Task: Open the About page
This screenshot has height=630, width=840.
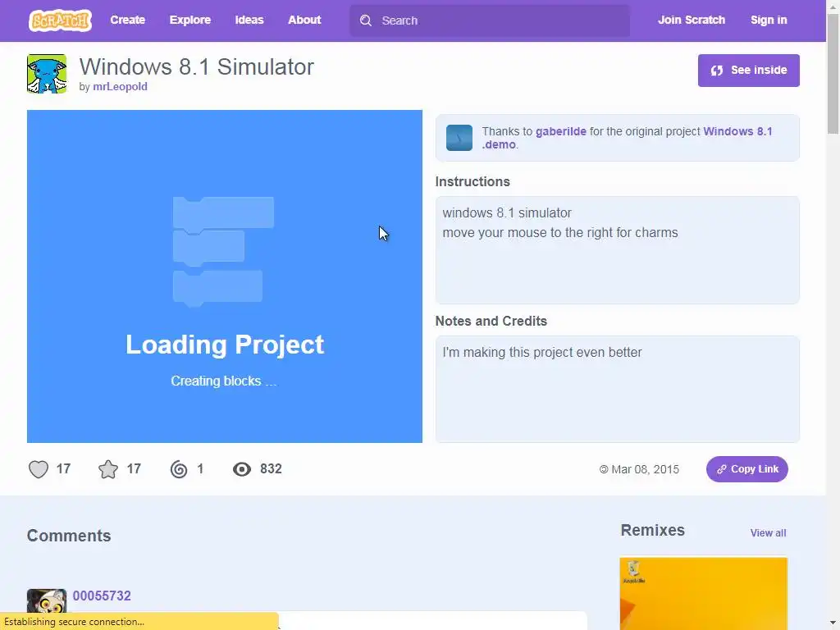Action: 304,20
